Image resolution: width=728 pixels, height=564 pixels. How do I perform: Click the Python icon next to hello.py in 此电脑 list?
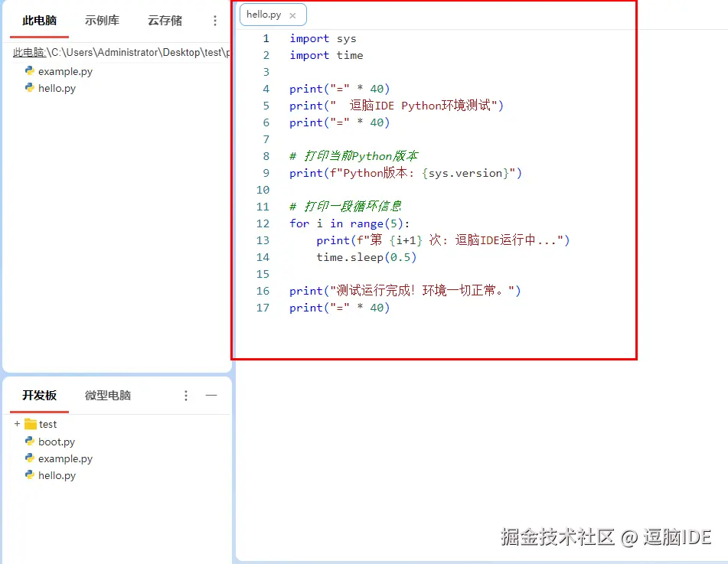click(x=30, y=87)
